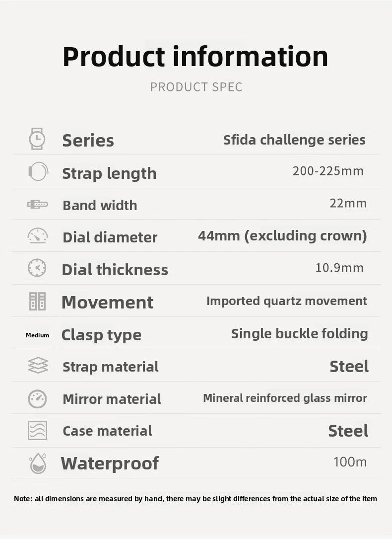This screenshot has width=392, height=539.
Task: Click the dial icon beside Mirror material
Action: 37,398
